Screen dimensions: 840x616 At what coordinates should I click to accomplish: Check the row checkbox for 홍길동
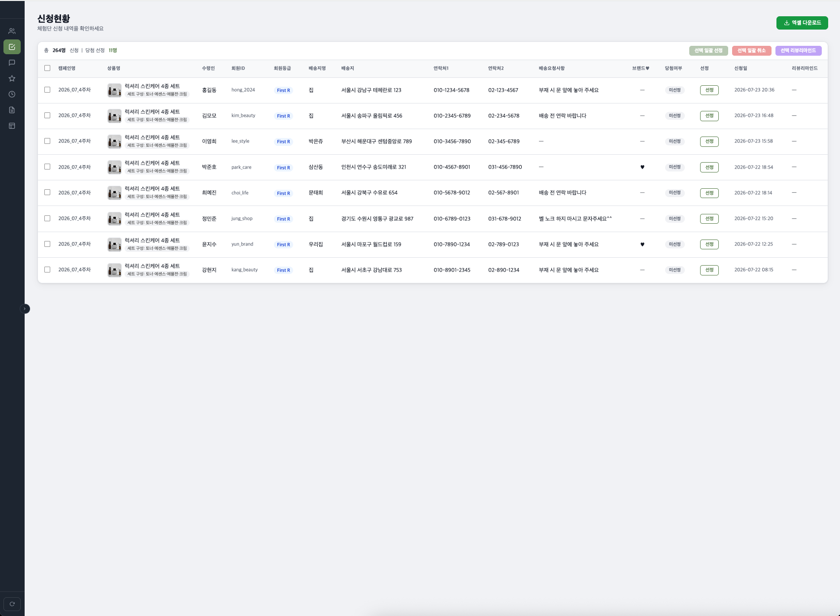point(47,90)
